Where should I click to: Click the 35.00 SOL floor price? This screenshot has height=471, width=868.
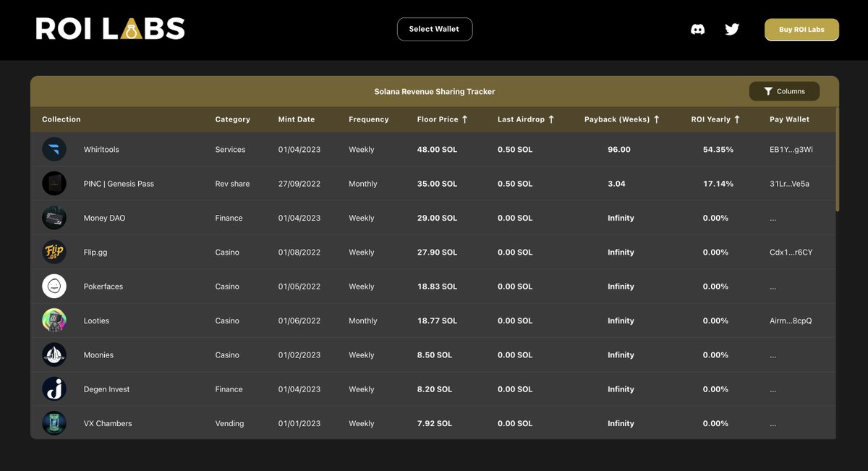tap(438, 184)
